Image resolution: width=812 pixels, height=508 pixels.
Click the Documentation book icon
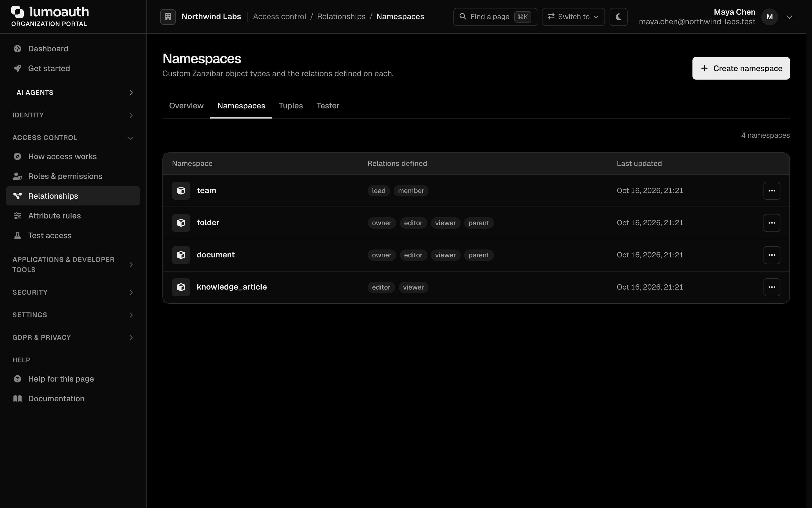point(17,399)
